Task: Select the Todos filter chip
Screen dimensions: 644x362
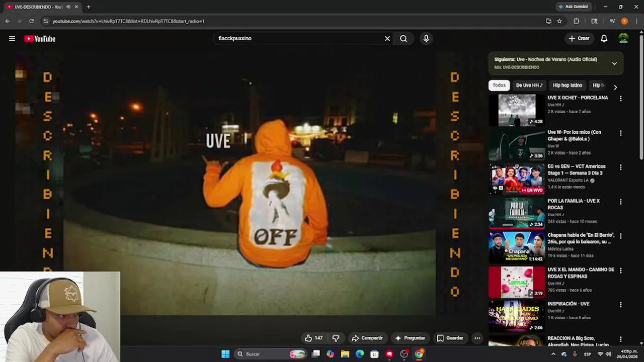Action: pos(499,85)
